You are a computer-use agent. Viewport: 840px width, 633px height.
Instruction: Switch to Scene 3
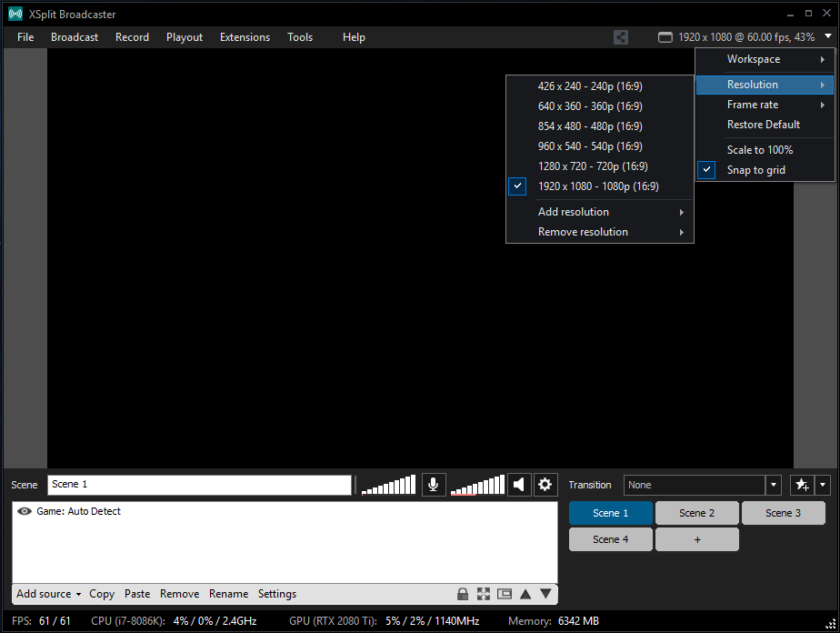(x=783, y=512)
